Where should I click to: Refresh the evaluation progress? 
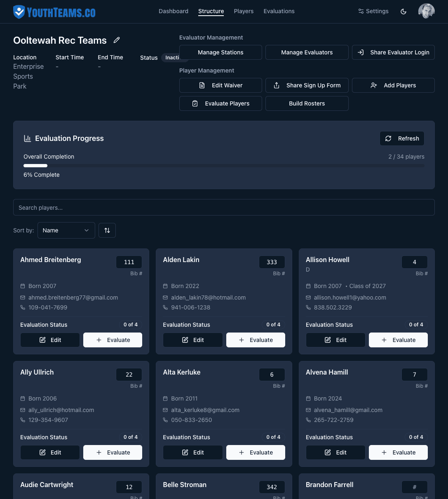[402, 138]
